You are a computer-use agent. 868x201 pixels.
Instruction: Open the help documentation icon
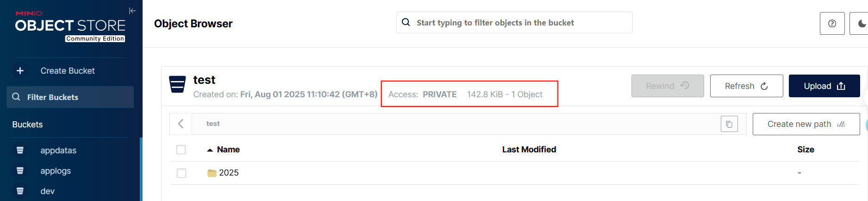[832, 24]
